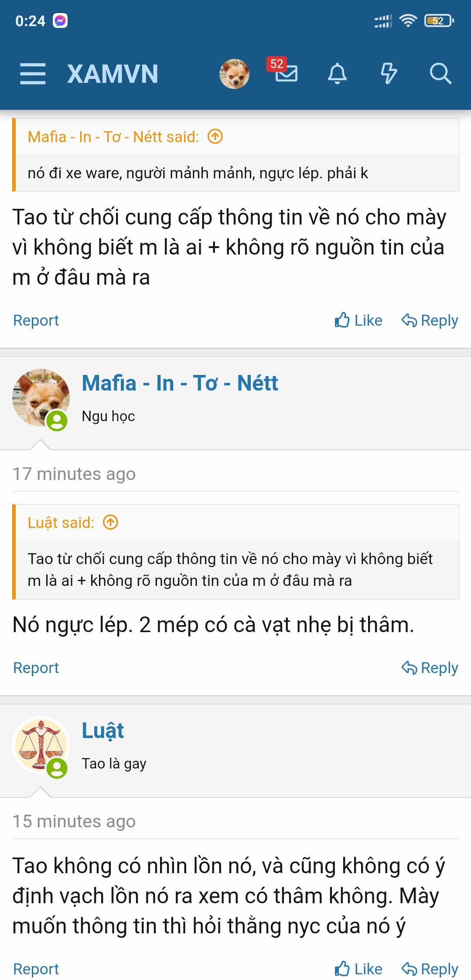
Task: Open the What's New lightning icon
Action: click(389, 73)
